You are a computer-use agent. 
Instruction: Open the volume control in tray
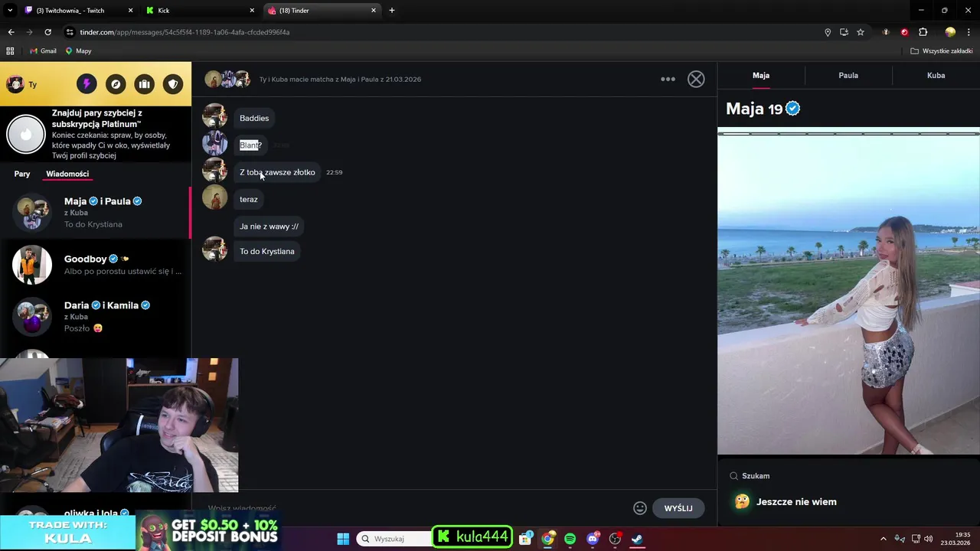[929, 539]
